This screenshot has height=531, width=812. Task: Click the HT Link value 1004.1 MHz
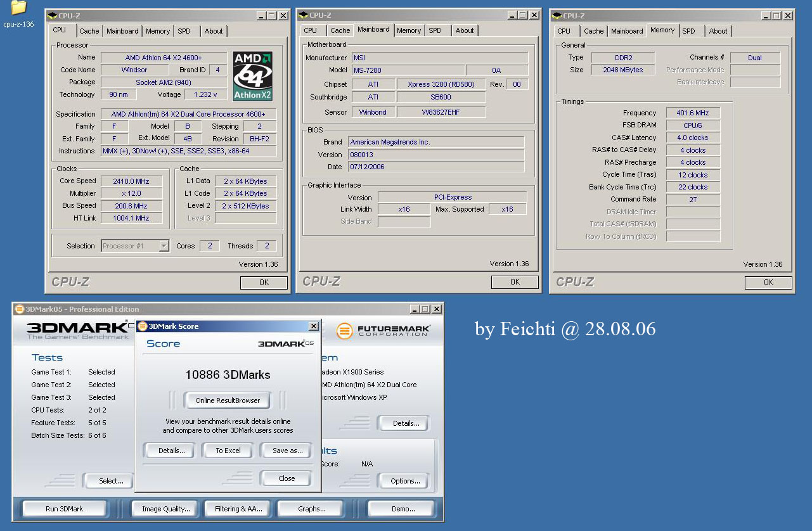[x=131, y=218]
